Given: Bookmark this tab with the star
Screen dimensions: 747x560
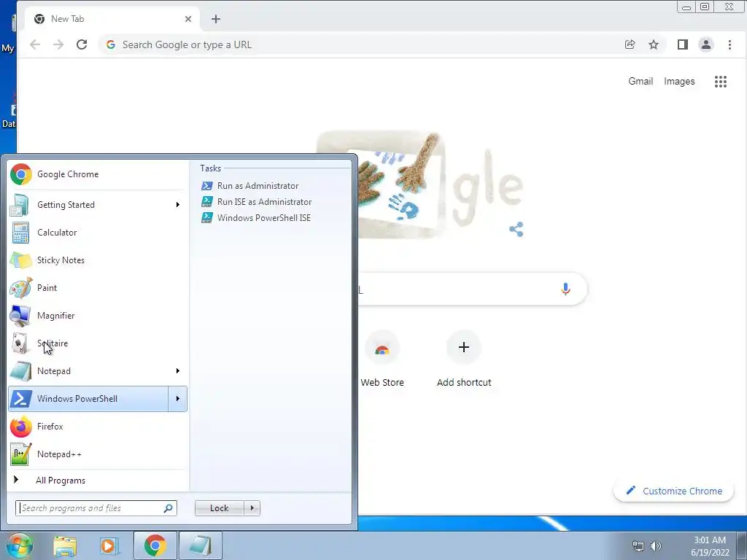Looking at the screenshot, I should 654,44.
